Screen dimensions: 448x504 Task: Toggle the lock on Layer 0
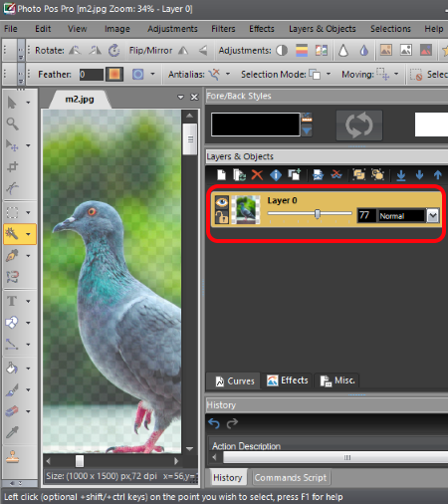222,217
